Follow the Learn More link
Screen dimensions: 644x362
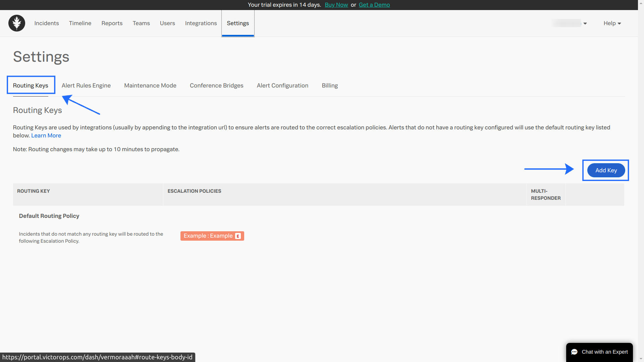46,135
